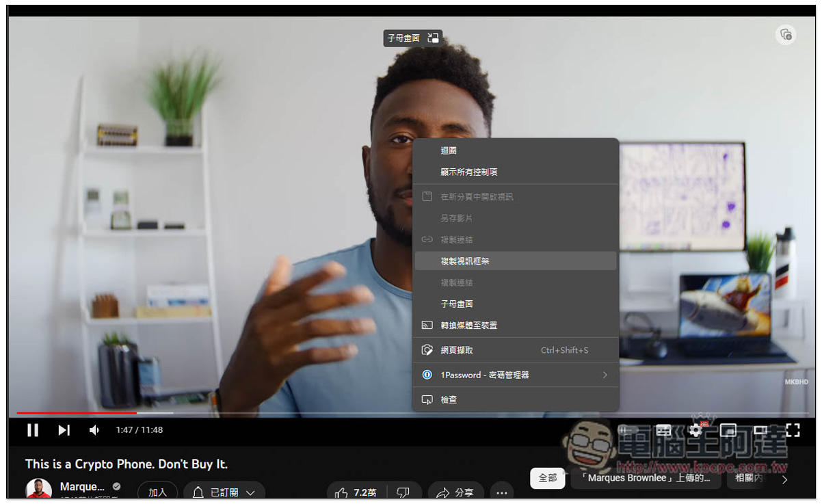This screenshot has width=822, height=504.
Task: Enter fullscreen mode
Action: pos(793,430)
